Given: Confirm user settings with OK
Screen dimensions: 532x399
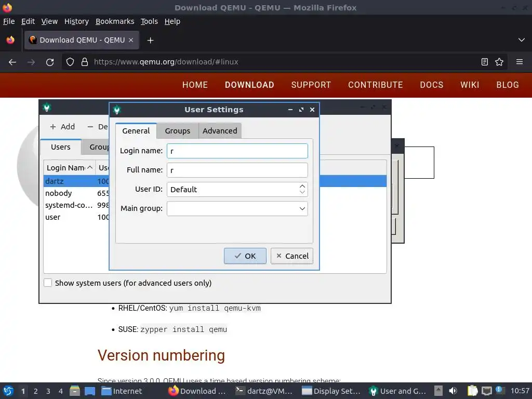Looking at the screenshot, I should [x=245, y=256].
